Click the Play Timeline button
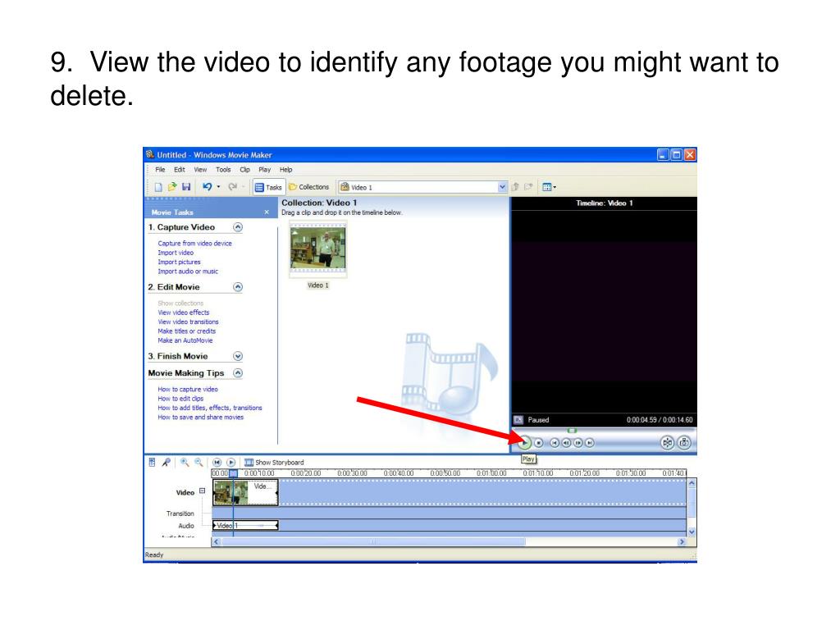The height and width of the screenshot is (630, 840). pos(231,463)
